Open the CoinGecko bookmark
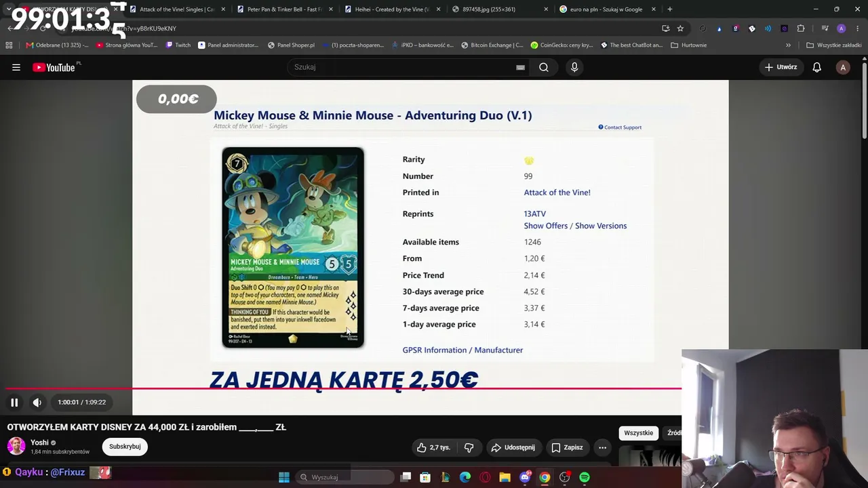 pyautogui.click(x=561, y=45)
